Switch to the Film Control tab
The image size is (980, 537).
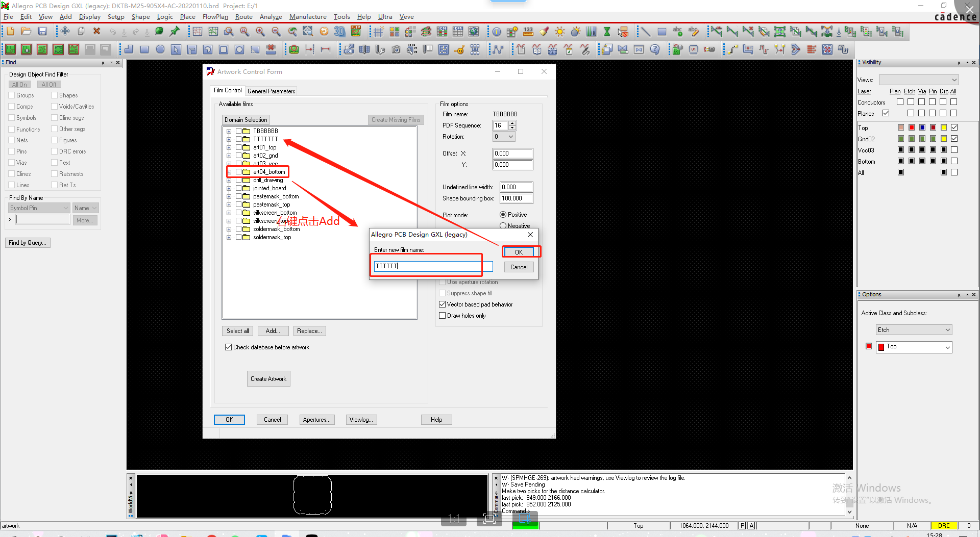pos(228,90)
